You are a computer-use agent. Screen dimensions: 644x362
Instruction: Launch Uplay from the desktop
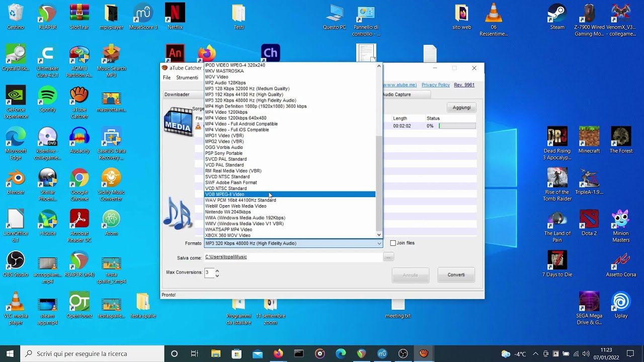(621, 306)
